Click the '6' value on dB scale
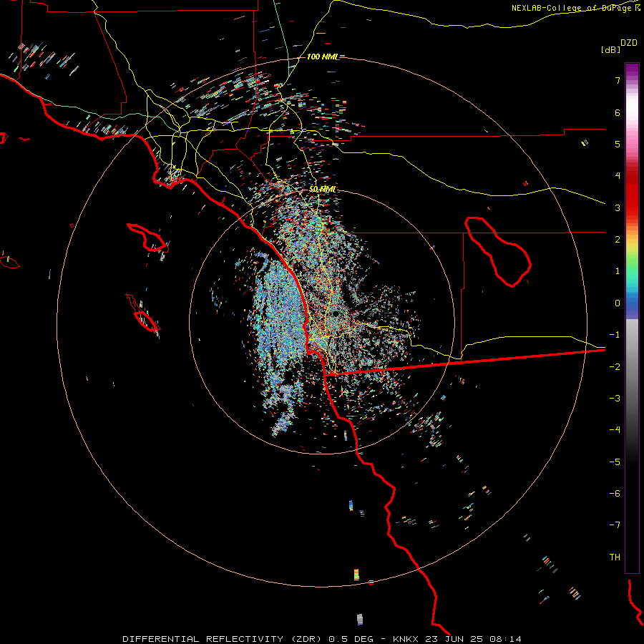Image resolution: width=644 pixels, height=644 pixels. (618, 112)
